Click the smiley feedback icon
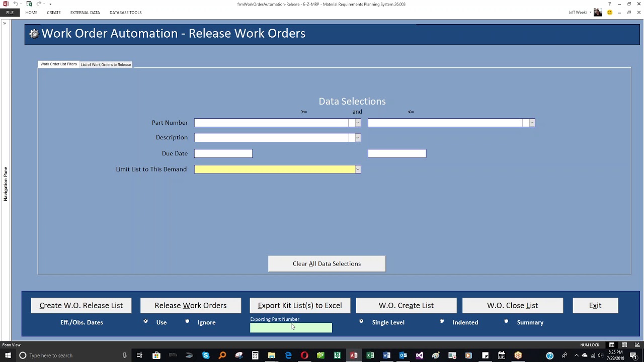This screenshot has width=644, height=362. pyautogui.click(x=610, y=13)
